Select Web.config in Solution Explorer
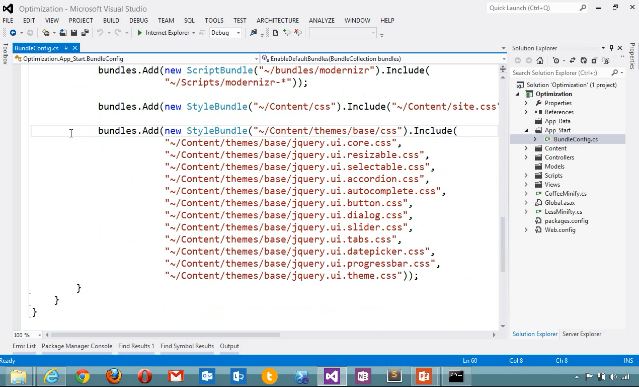Screen dimensions: 639x387 pos(560,230)
